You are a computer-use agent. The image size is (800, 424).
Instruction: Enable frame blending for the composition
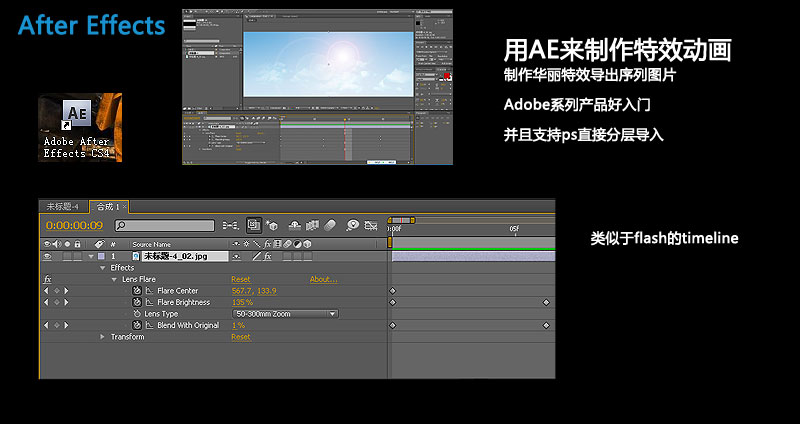(x=312, y=225)
